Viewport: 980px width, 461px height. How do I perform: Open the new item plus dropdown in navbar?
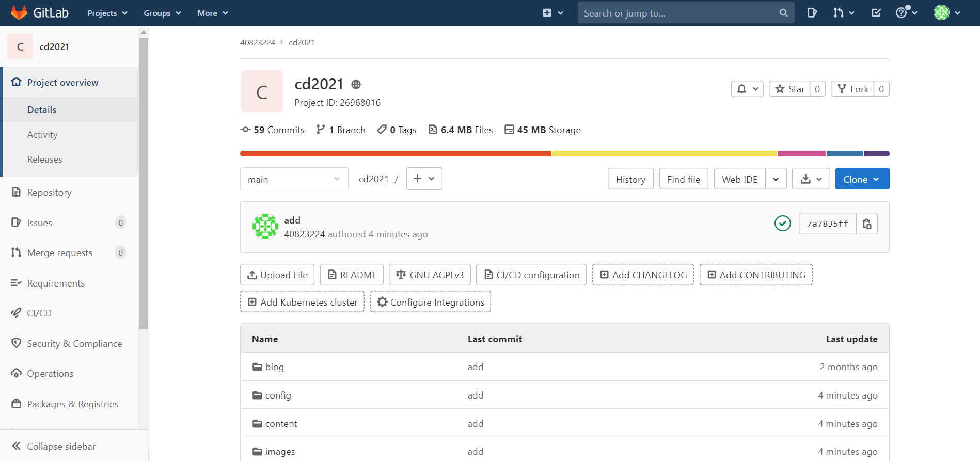(x=553, y=13)
